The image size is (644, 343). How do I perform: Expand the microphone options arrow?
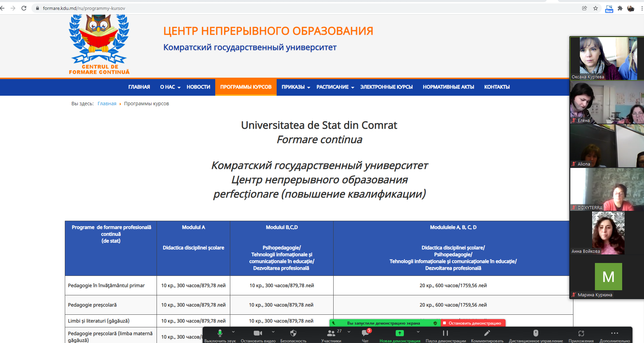tap(233, 332)
